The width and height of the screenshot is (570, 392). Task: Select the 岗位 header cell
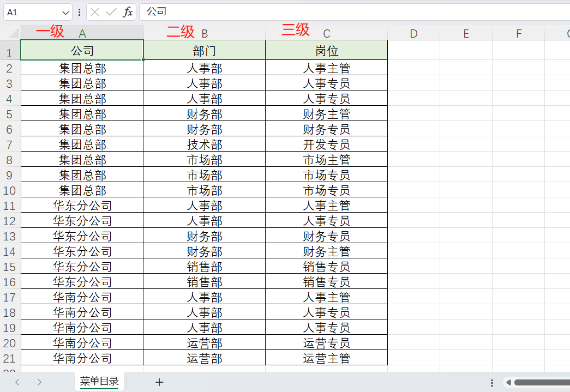(326, 51)
